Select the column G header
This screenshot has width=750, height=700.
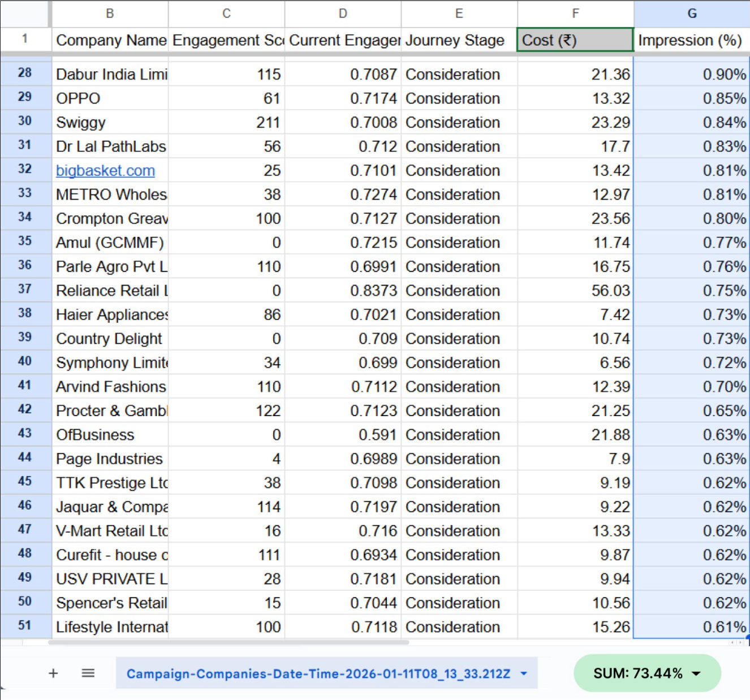pyautogui.click(x=691, y=14)
